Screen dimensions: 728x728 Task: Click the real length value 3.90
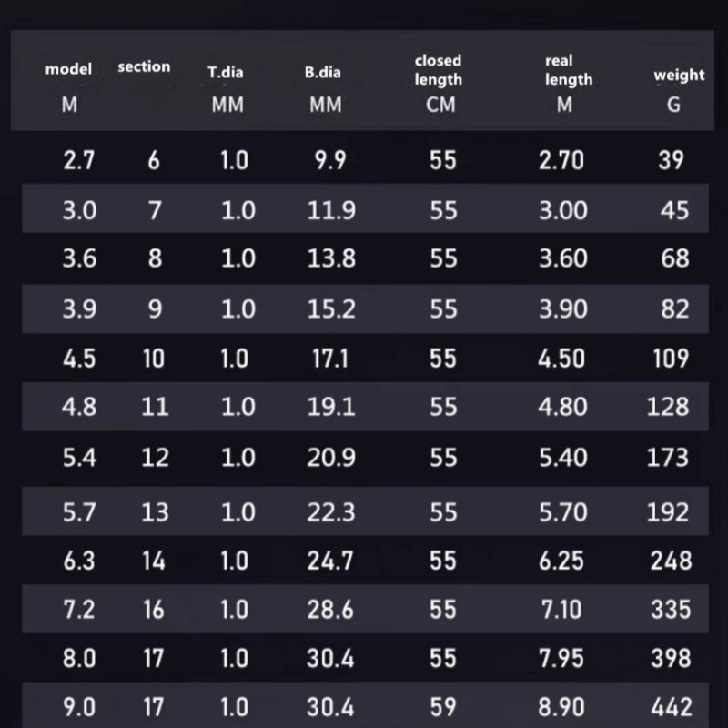(x=562, y=308)
